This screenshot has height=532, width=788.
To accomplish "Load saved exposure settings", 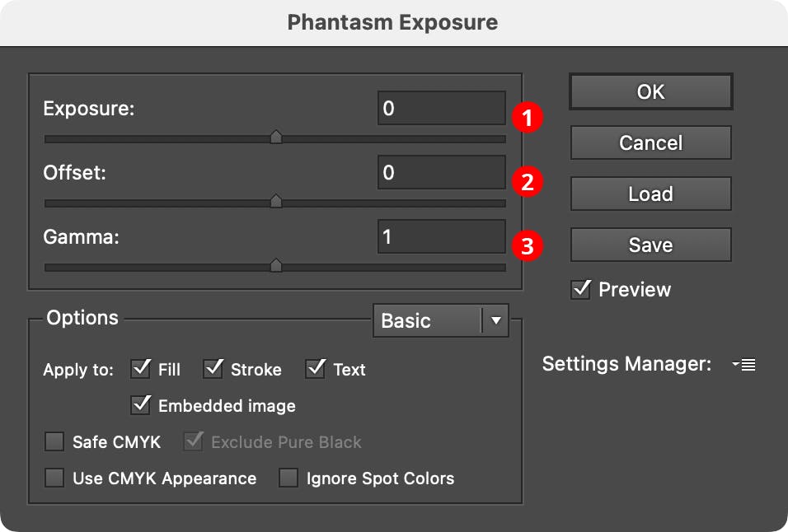I will click(650, 194).
